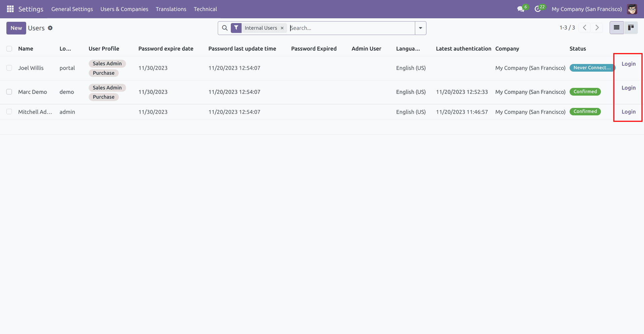The width and height of the screenshot is (644, 334).
Task: Expand the search options dropdown arrow
Action: tap(420, 28)
